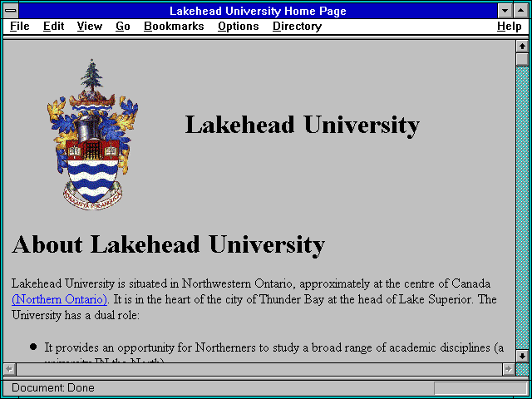Maximize the window with the up-arrow button
The image size is (532, 399).
click(521, 11)
